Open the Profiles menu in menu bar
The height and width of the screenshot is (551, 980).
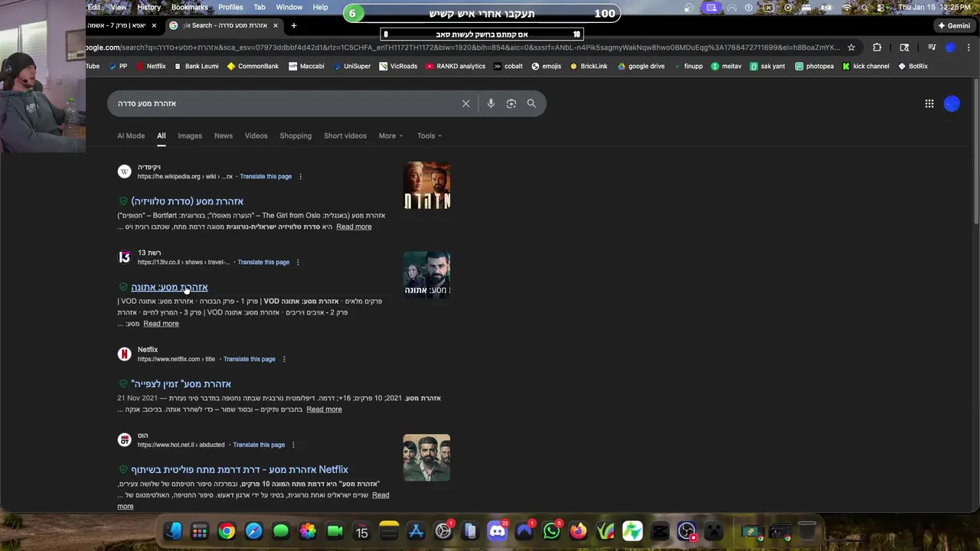tap(230, 7)
